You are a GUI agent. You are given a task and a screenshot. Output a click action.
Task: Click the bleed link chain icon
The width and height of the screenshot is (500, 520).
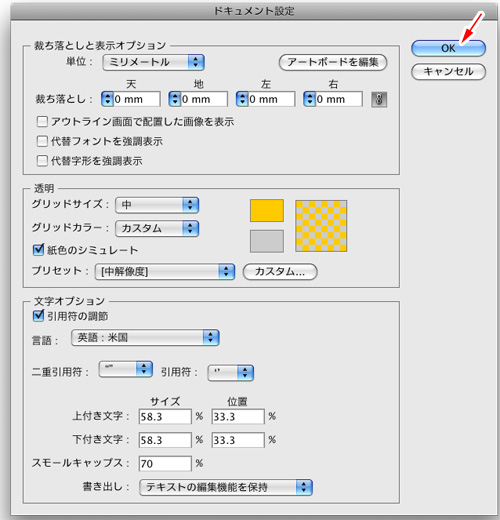[x=379, y=99]
